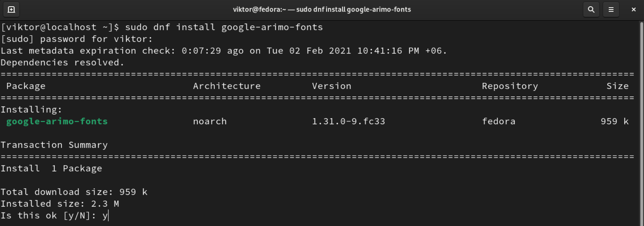Open the hamburger menu
The height and width of the screenshot is (226, 644).
pos(611,10)
